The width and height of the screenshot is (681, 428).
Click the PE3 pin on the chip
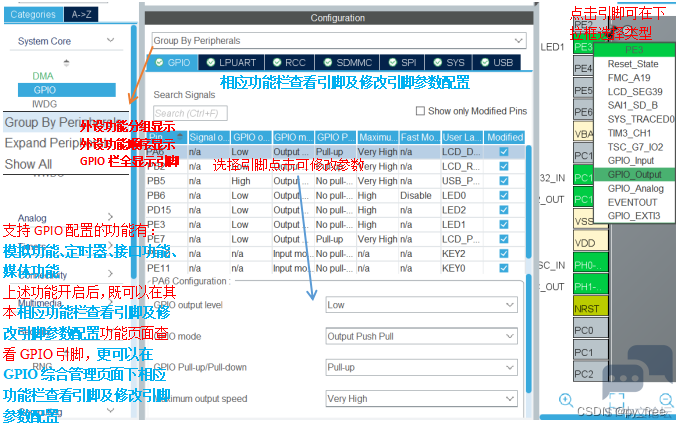tap(584, 47)
